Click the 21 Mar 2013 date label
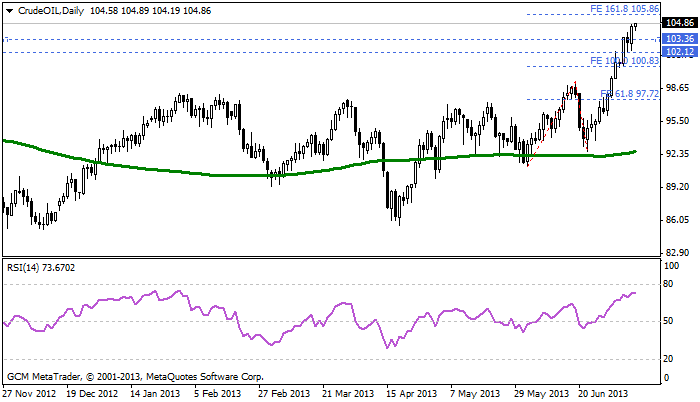The height and width of the screenshot is (402, 700). click(x=344, y=394)
